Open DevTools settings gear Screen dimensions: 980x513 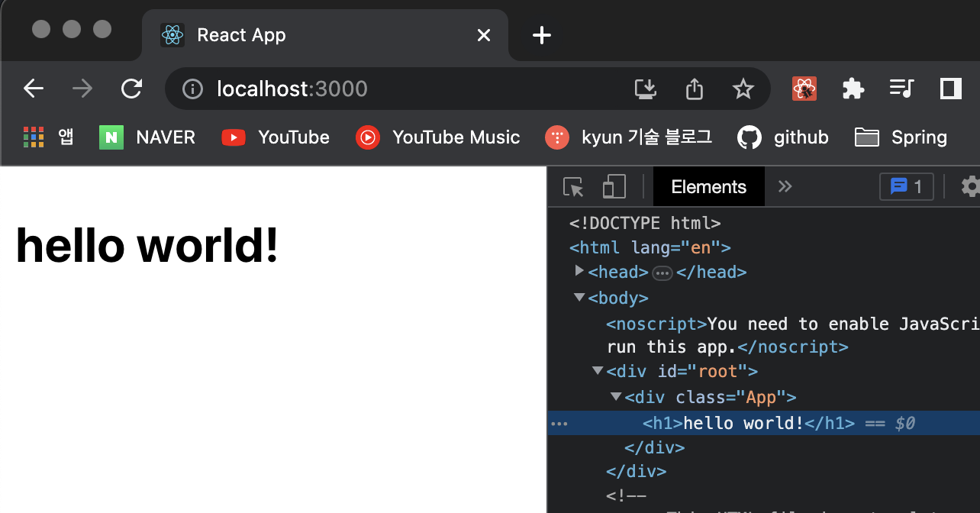[969, 187]
